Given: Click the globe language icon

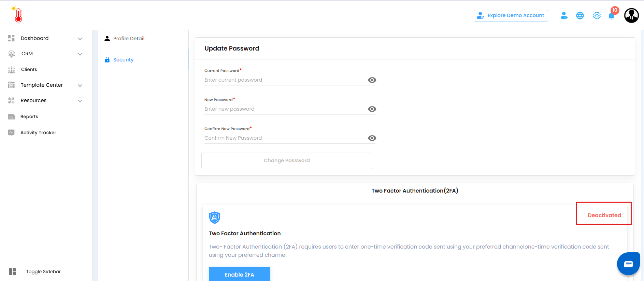Looking at the screenshot, I should click(x=580, y=16).
